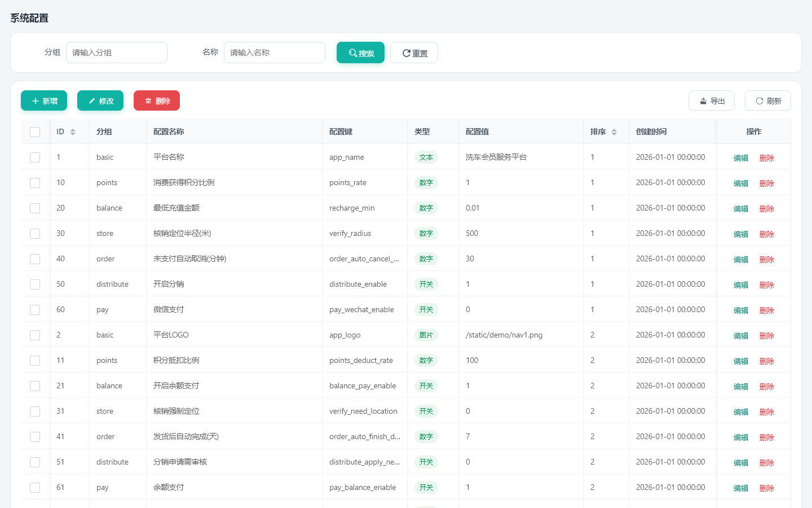Click the 修改 edit toolbar button
Viewport: 812px width, 508px height.
click(100, 100)
